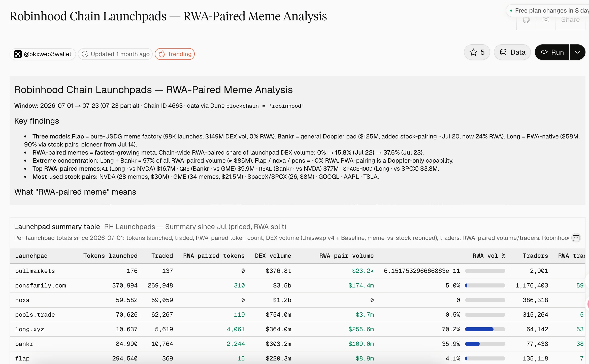Sort by the DEX volume column header
The width and height of the screenshot is (589, 364).
[x=273, y=256]
